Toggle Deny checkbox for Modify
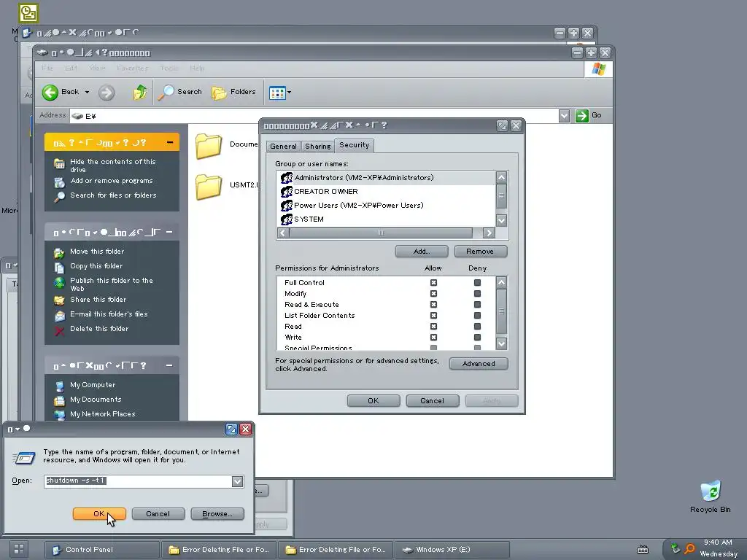The image size is (747, 560). point(477,293)
